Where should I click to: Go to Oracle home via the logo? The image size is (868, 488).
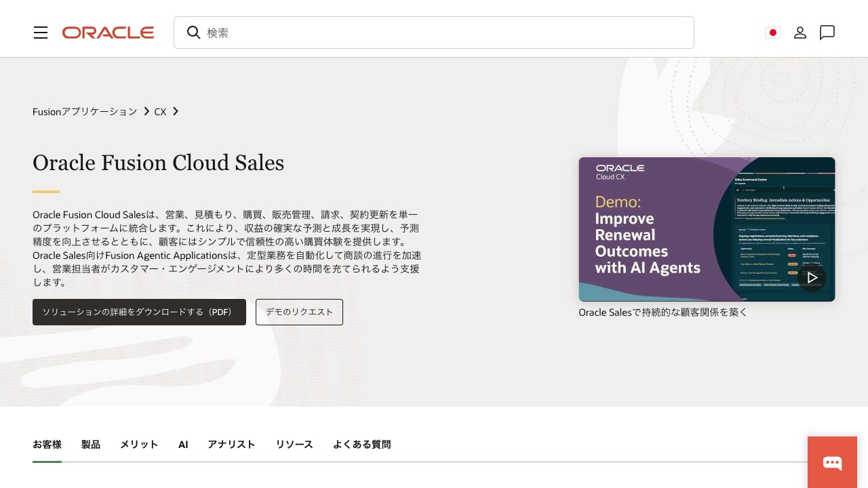[x=108, y=33]
